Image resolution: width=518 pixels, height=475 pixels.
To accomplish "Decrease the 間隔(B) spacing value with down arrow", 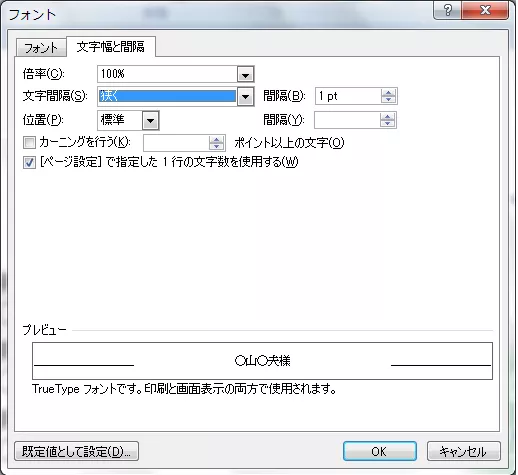I will pos(388,100).
